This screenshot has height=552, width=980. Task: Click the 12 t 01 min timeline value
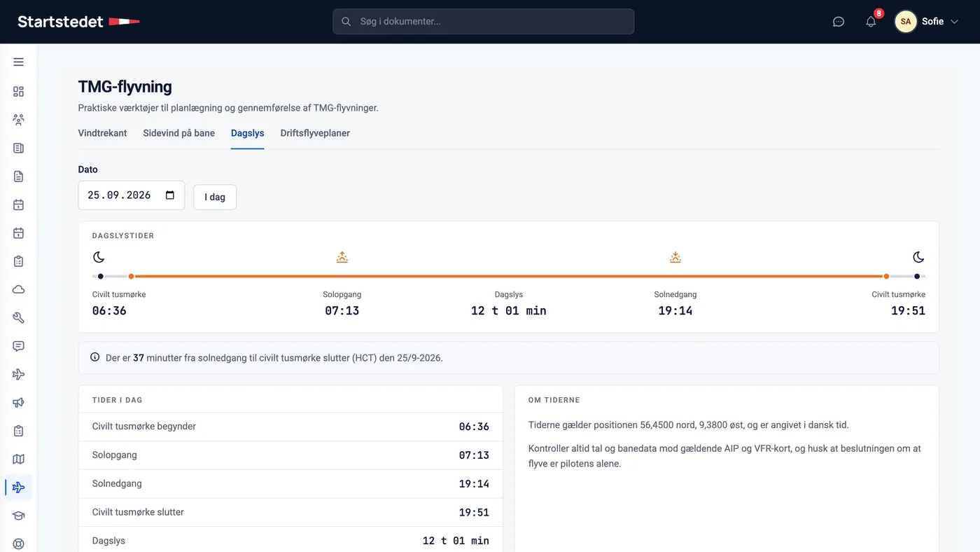pos(509,310)
